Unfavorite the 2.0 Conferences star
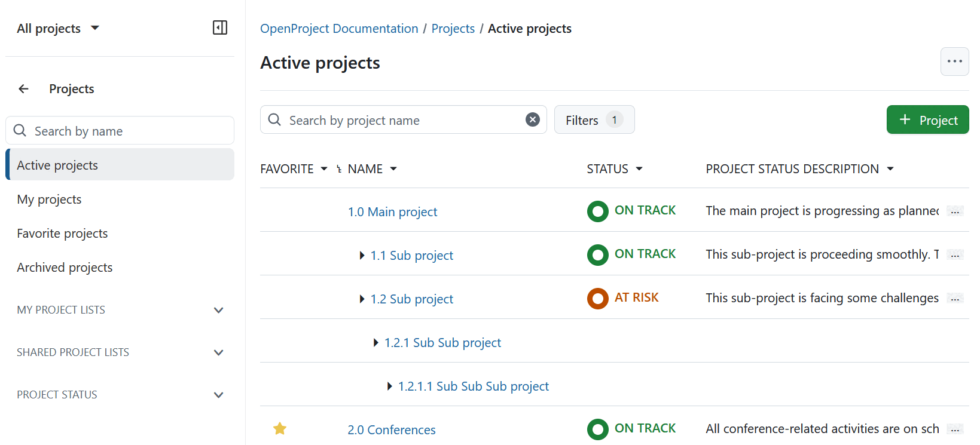The width and height of the screenshot is (980, 445). tap(280, 429)
